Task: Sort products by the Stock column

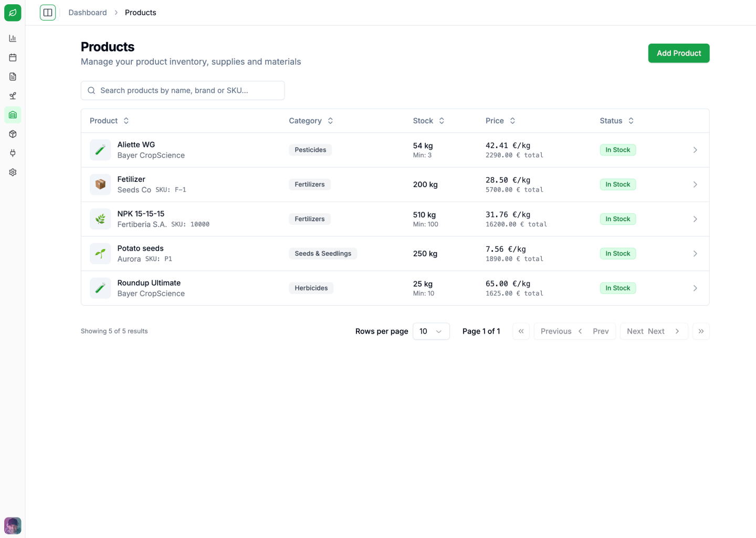Action: click(x=441, y=120)
